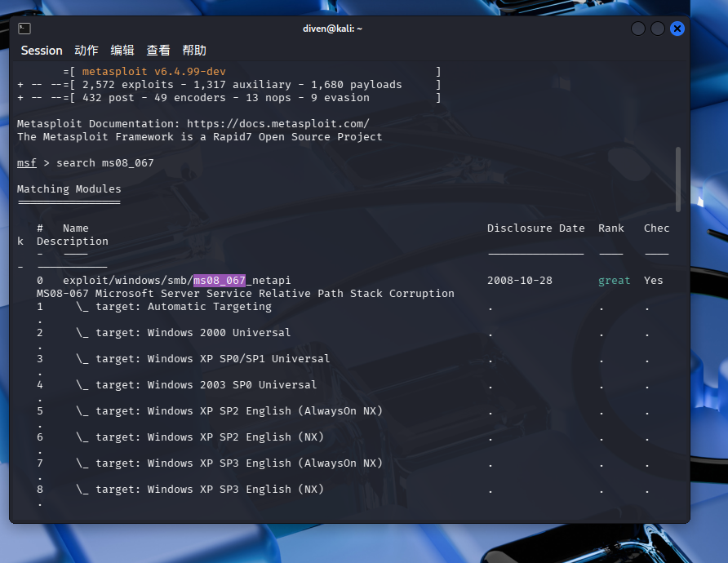Click the Disclosure Date column header
Screen dimensions: 728x563
(535, 228)
